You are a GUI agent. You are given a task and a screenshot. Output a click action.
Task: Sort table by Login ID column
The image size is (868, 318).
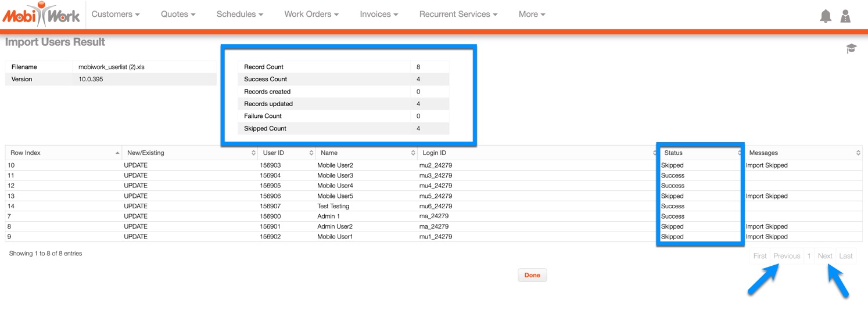[537, 153]
